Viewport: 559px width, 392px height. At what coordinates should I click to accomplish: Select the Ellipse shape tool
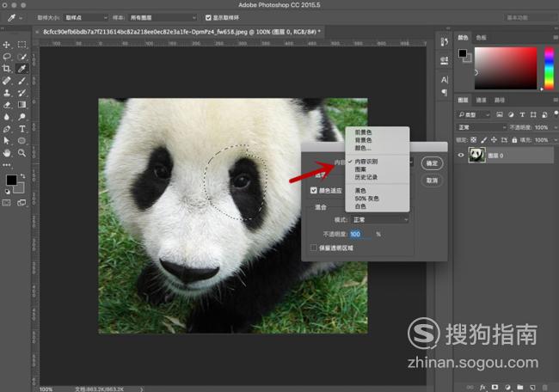point(22,141)
